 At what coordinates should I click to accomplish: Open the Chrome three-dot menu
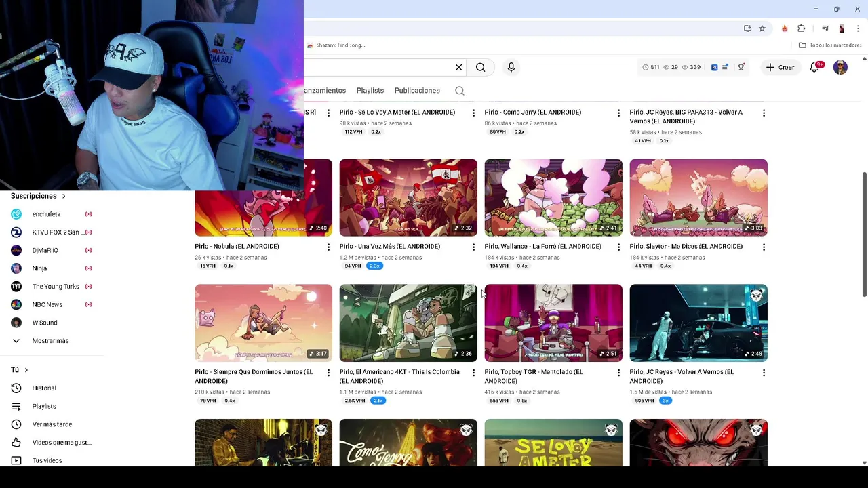pyautogui.click(x=858, y=28)
